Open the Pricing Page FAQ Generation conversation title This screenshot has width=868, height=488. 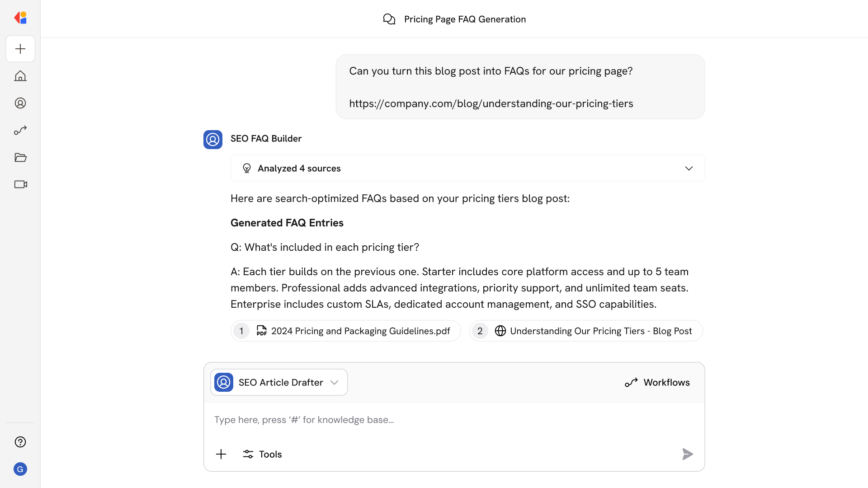[x=464, y=19]
